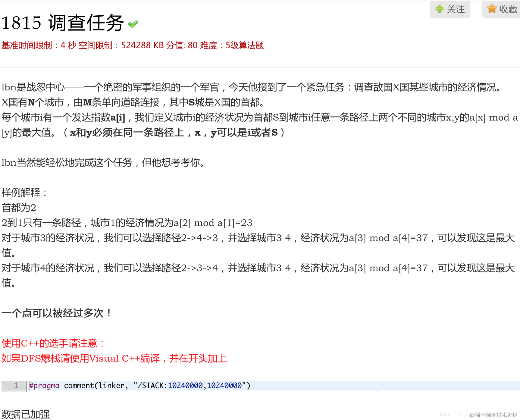Click the 关注 follow button
Image resolution: width=520 pixels, height=420 pixels.
450,9
